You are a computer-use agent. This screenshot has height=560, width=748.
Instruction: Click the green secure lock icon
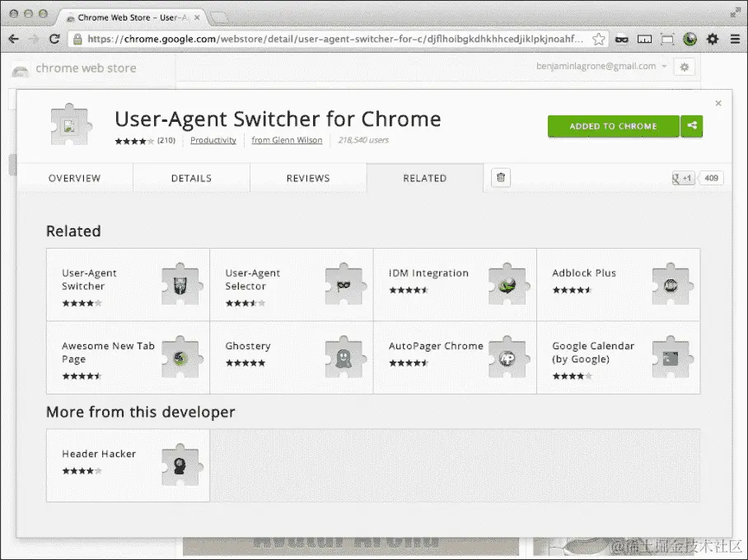tap(77, 39)
